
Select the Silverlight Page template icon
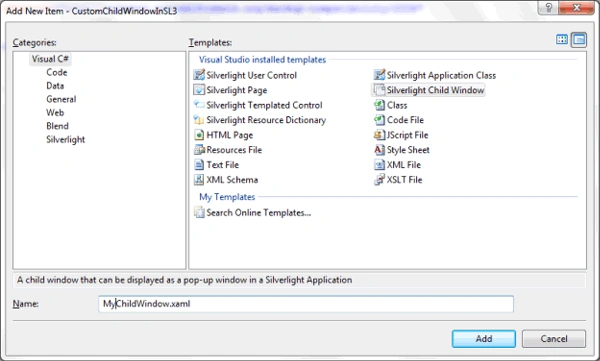click(x=199, y=90)
